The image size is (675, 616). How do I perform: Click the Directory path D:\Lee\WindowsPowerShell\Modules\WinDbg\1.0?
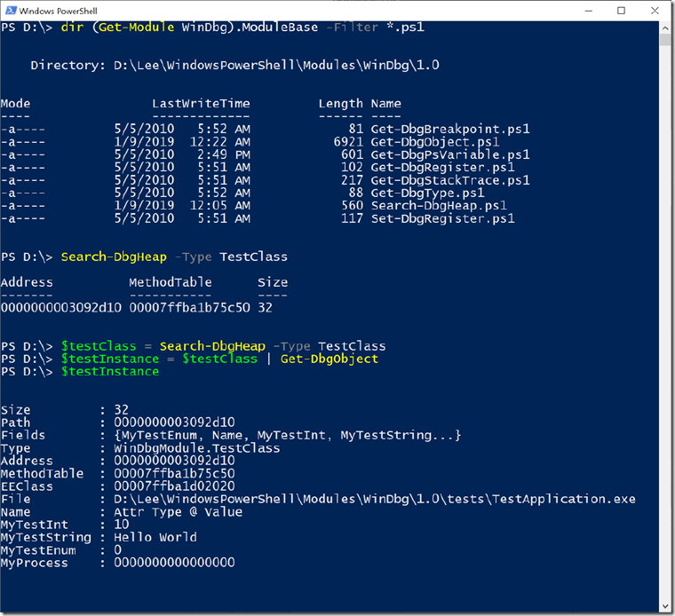click(x=276, y=66)
